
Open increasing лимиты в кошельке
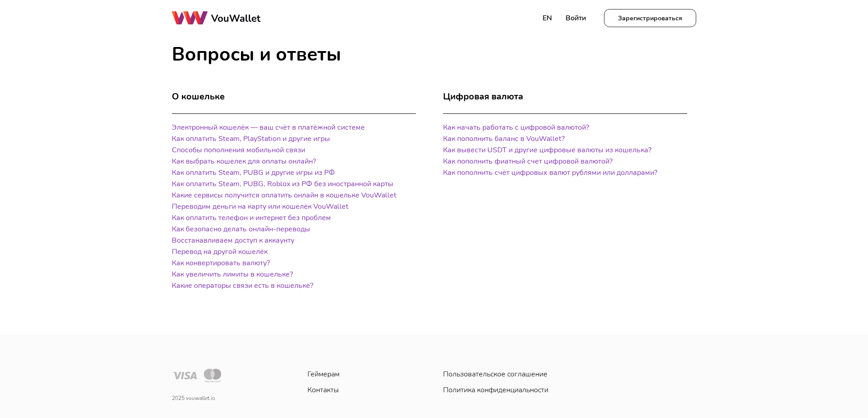pos(232,274)
